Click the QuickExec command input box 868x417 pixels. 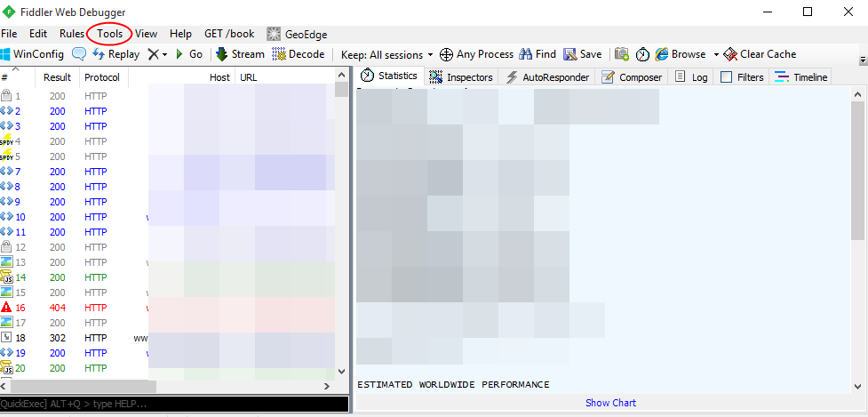(x=174, y=404)
